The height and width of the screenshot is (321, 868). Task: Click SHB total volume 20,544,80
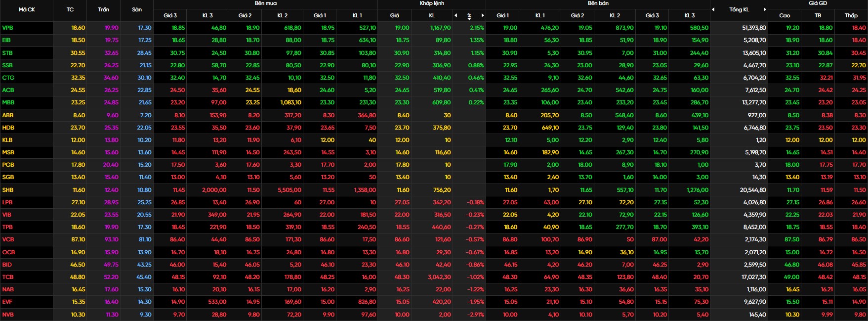pyautogui.click(x=753, y=190)
